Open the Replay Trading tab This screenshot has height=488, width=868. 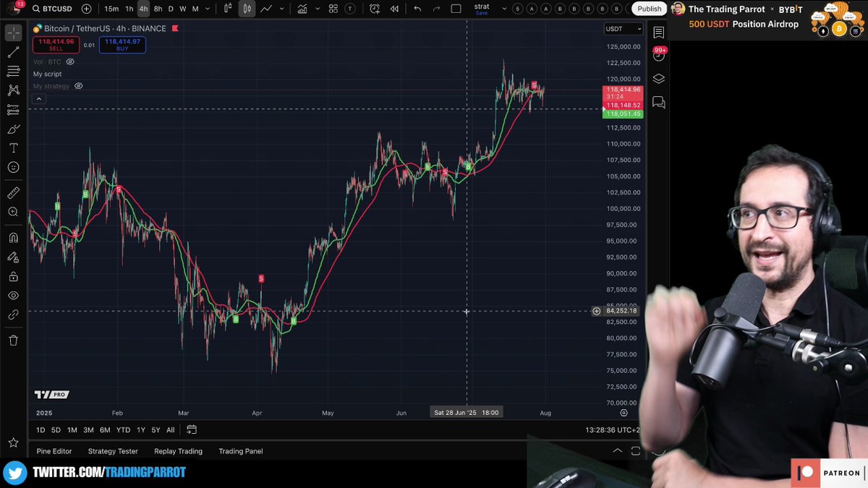pos(178,451)
